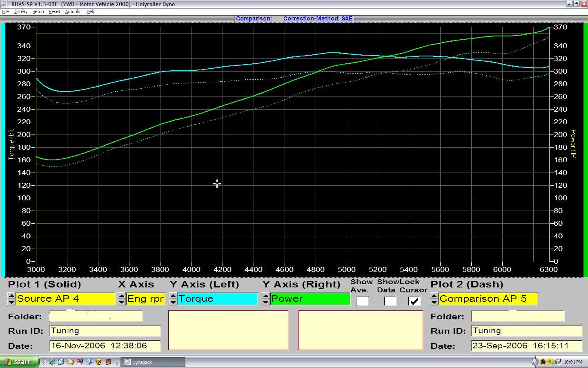The height and width of the screenshot is (368, 588).
Task: Open the folder icon in quick launch
Action: (71, 362)
